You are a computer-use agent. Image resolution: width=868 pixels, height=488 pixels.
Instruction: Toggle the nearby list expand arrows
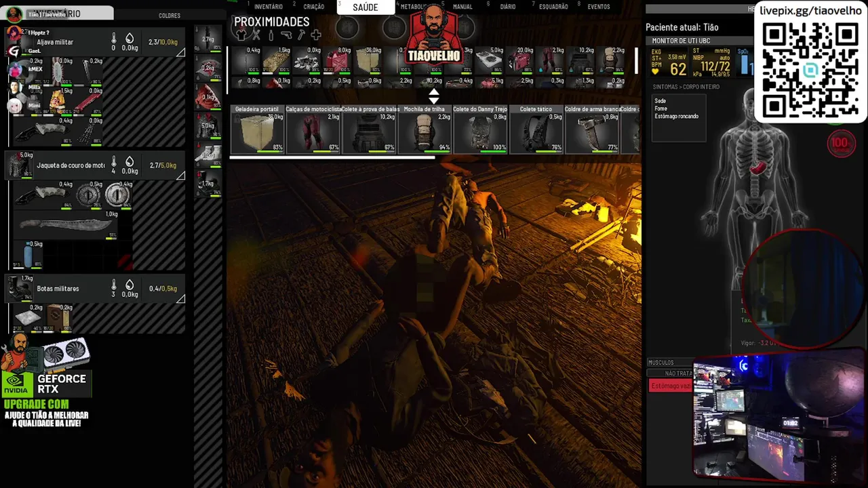[434, 96]
